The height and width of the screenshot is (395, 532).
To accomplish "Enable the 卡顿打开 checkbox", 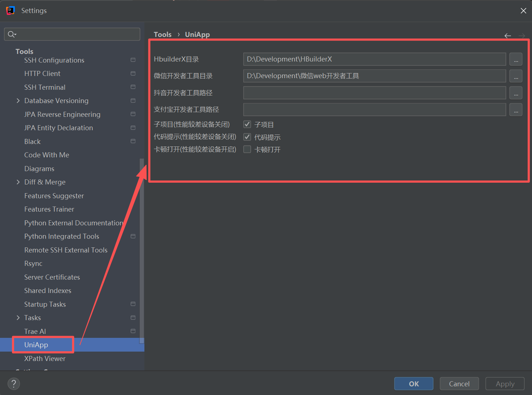I will pyautogui.click(x=247, y=149).
